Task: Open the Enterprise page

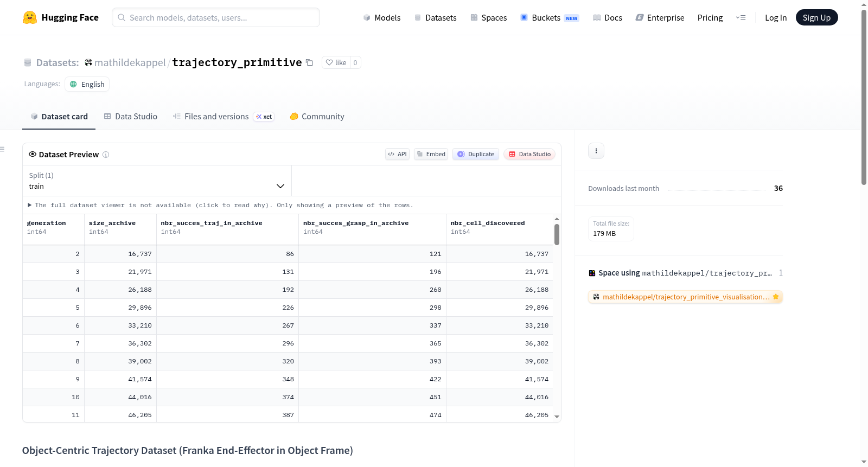Action: point(660,17)
